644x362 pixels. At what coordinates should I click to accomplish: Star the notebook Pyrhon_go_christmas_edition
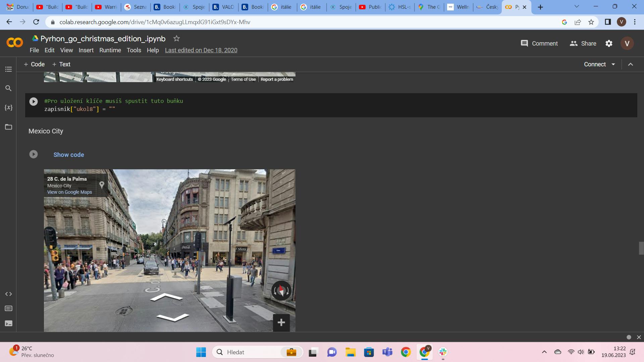click(176, 39)
